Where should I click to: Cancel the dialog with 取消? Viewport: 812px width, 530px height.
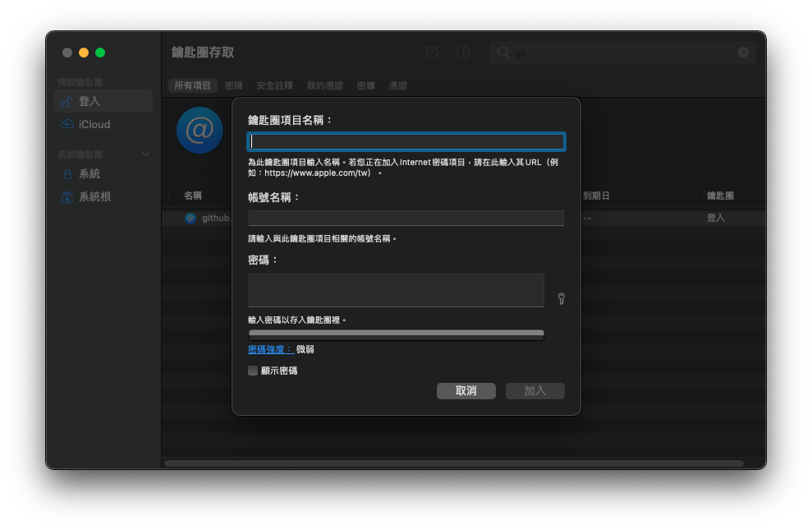click(x=466, y=391)
